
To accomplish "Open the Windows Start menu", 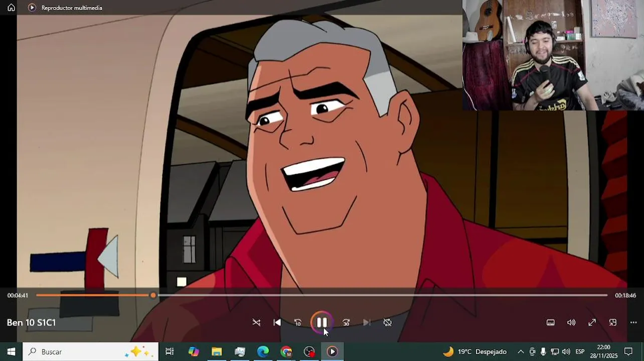I will coord(11,351).
